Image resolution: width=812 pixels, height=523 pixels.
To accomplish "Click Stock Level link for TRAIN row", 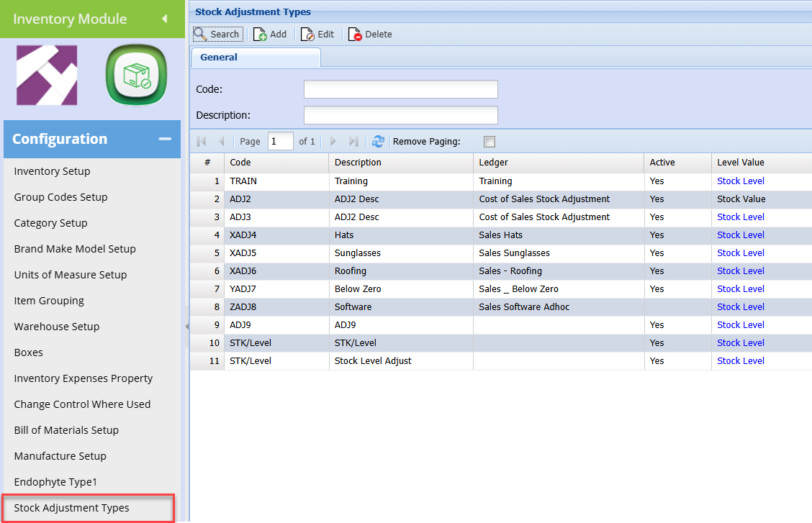I will (740, 181).
